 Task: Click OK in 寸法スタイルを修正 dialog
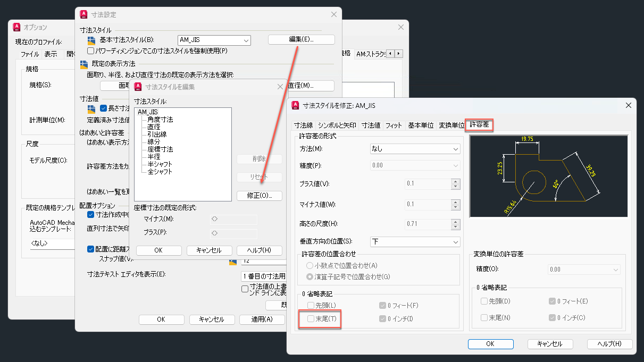[490, 344]
